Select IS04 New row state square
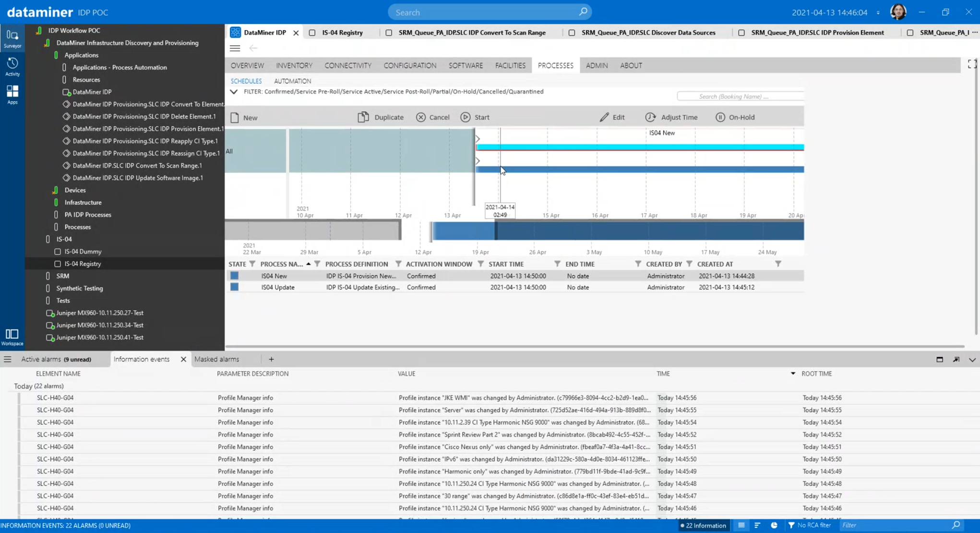The width and height of the screenshot is (980, 533). coord(234,276)
